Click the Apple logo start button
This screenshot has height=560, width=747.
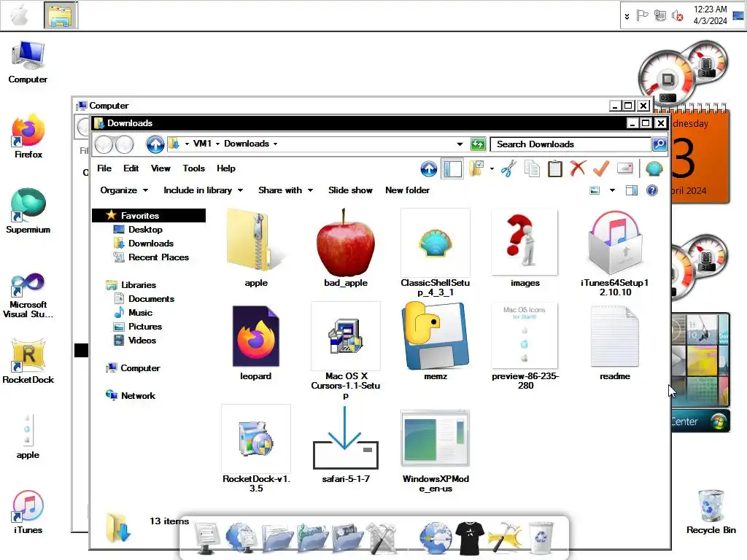pyautogui.click(x=20, y=15)
